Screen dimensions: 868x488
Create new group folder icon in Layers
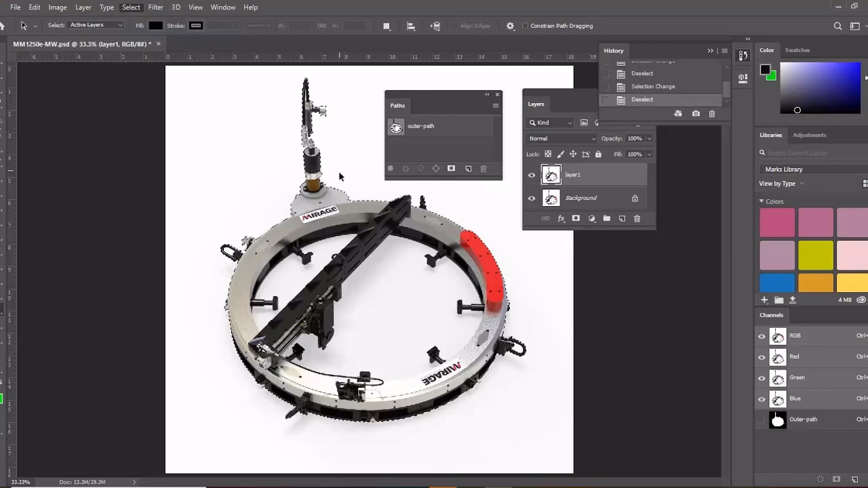606,218
